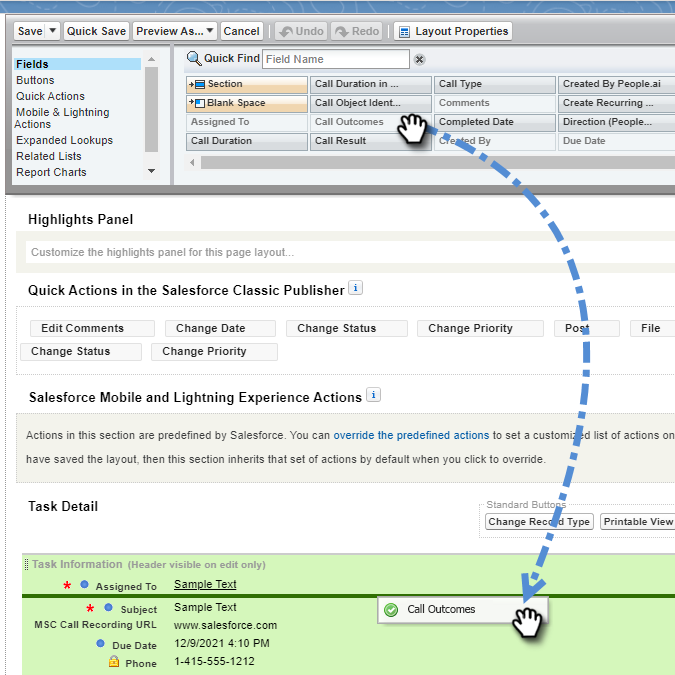Click the Edit Comments quick action
675x675 pixels.
(92, 328)
